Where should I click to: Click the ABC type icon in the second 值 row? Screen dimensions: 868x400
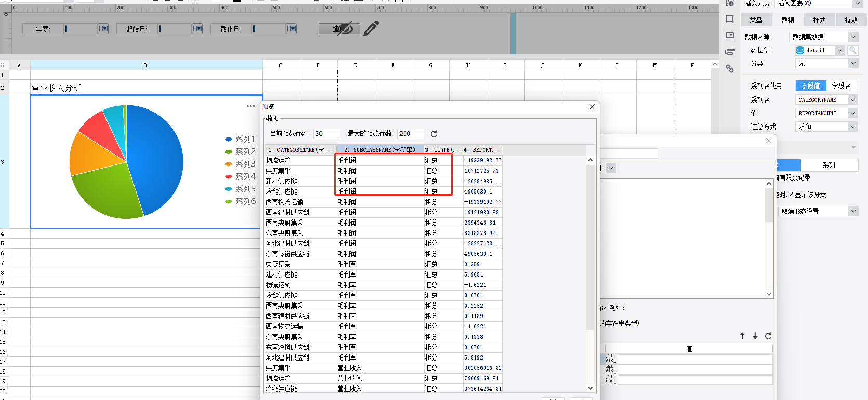(610, 369)
